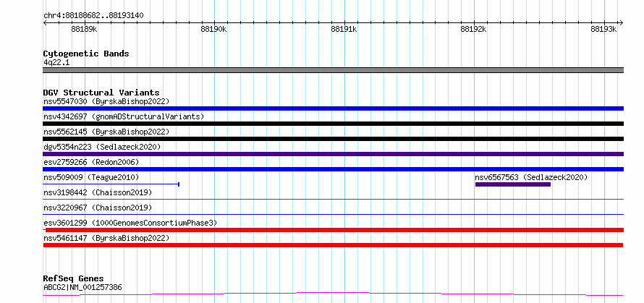Screen dimensions: 644x303
Task: Open the nsv5562145 (ByrskaBishop2022) label
Action: point(106,132)
